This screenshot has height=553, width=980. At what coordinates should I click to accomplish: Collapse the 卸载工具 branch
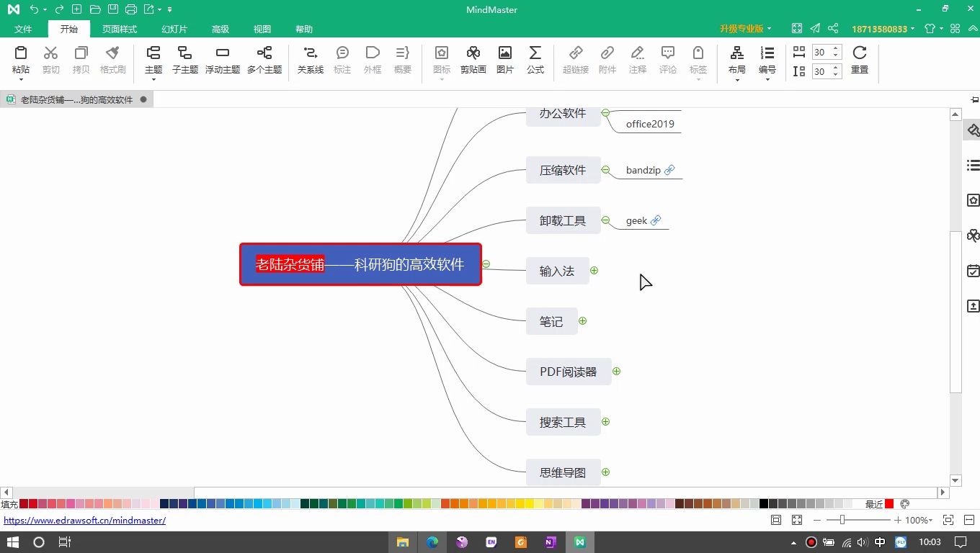point(605,220)
